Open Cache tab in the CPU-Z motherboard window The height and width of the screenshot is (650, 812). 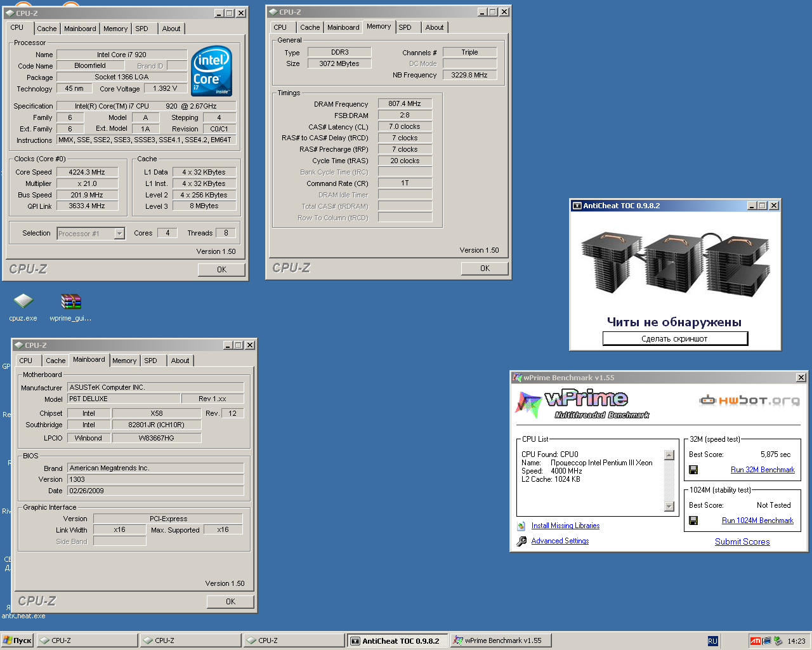pyautogui.click(x=55, y=361)
